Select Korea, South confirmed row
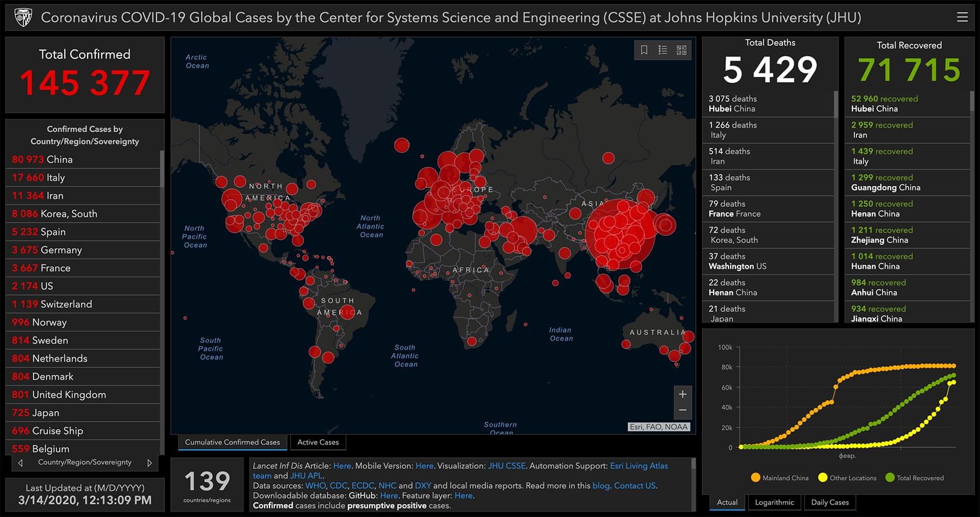This screenshot has width=980, height=517. (83, 214)
